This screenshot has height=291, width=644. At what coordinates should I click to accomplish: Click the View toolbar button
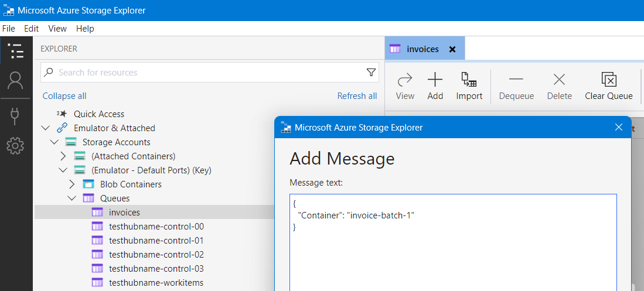point(405,86)
